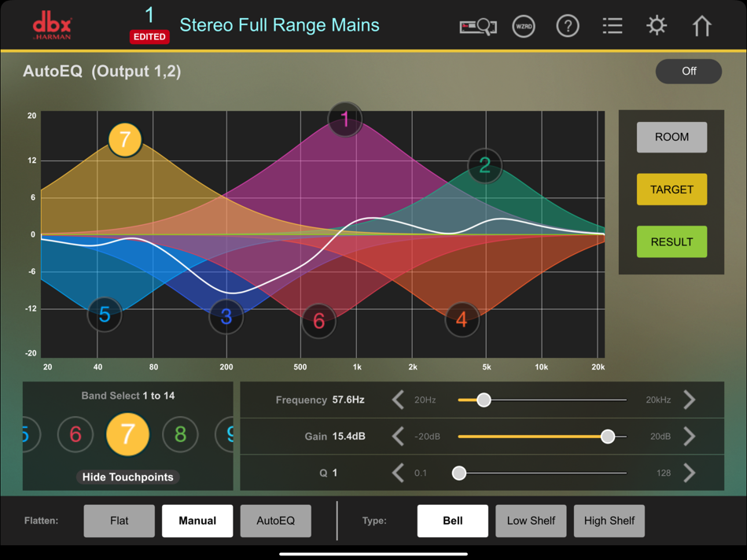Image resolution: width=747 pixels, height=560 pixels.
Task: Select Manual flatten mode
Action: click(197, 521)
